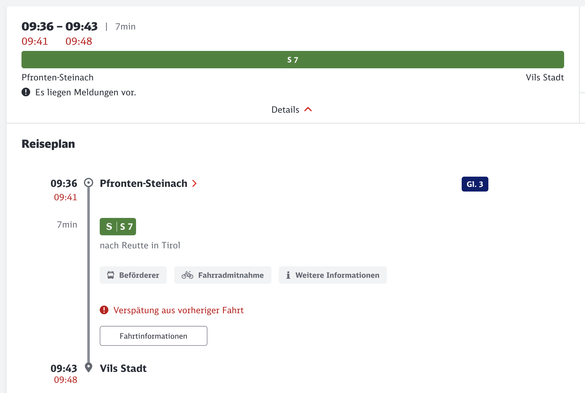Click the red delay warning icon
This screenshot has width=585, height=393.
pos(104,310)
